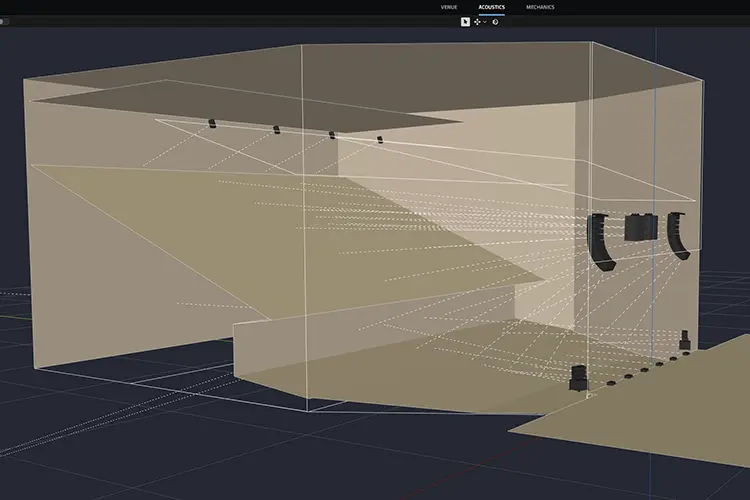Expand the move tool dropdown chevron
Screen dimensions: 750x500
coord(485,22)
